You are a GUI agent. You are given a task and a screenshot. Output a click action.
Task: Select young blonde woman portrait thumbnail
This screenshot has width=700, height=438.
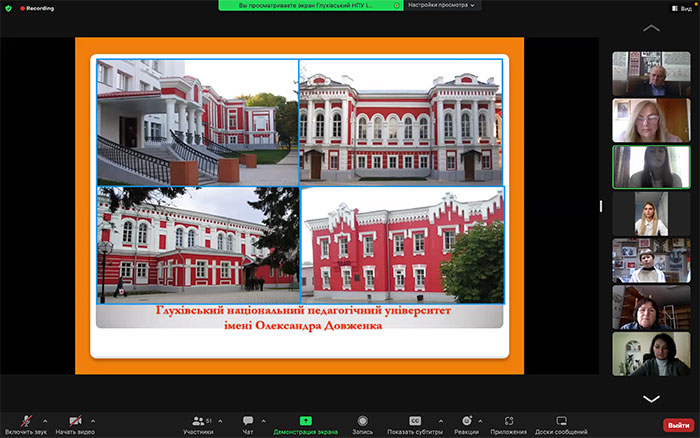coord(651,214)
